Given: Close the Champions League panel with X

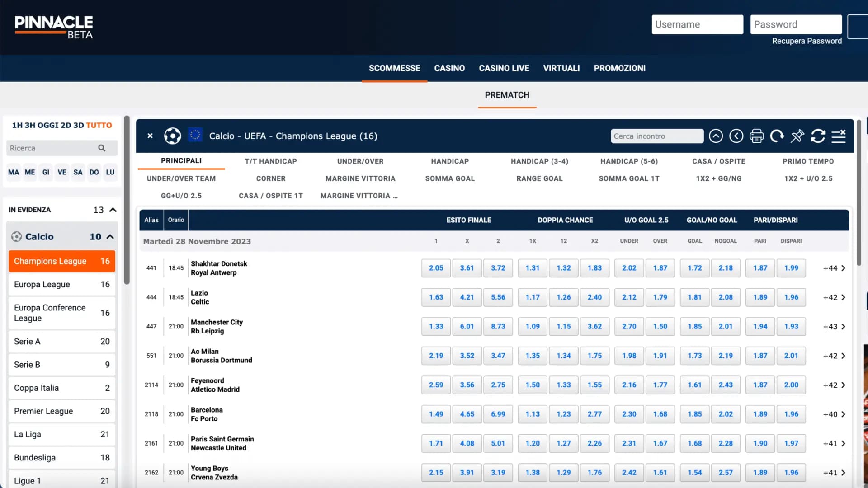Looking at the screenshot, I should point(150,136).
